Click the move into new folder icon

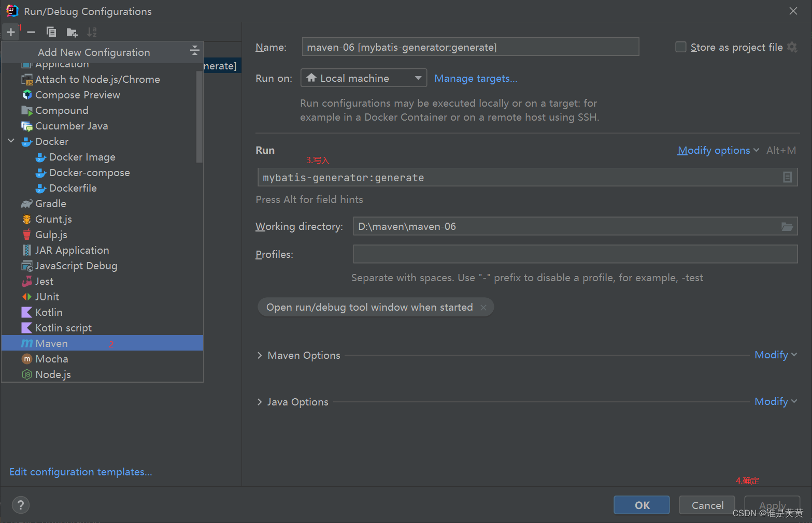72,33
